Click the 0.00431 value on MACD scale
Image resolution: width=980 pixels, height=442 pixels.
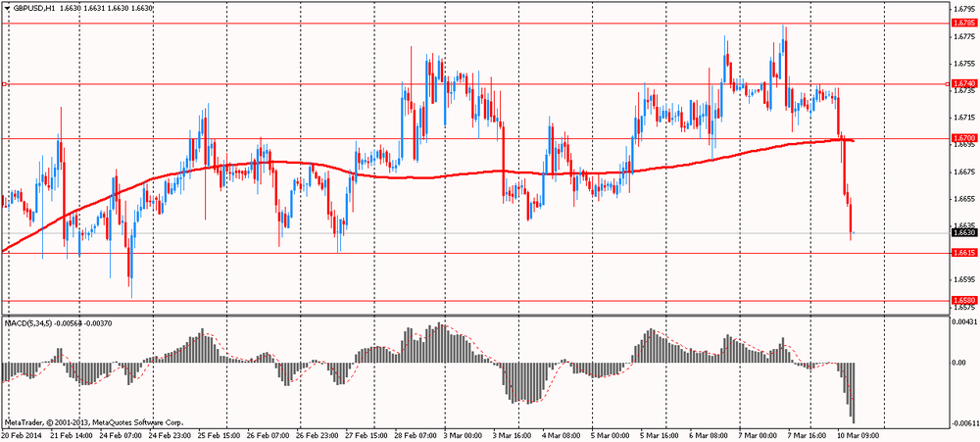[x=963, y=321]
